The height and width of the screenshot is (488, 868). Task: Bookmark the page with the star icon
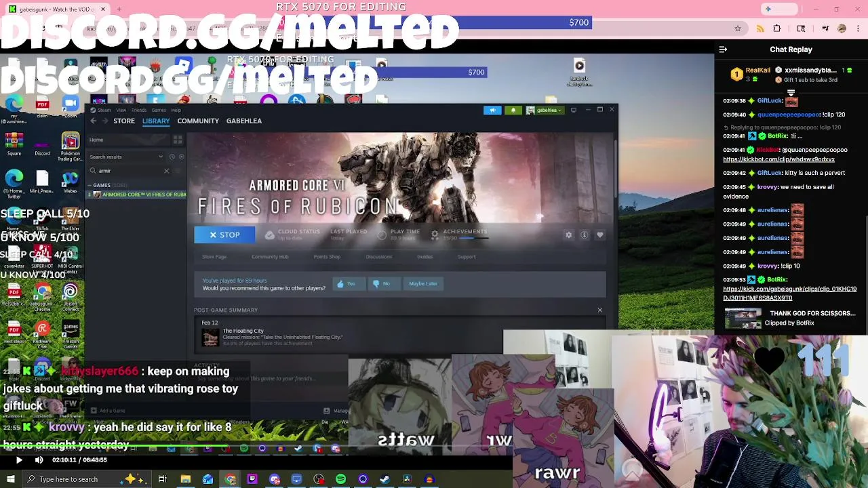(738, 28)
